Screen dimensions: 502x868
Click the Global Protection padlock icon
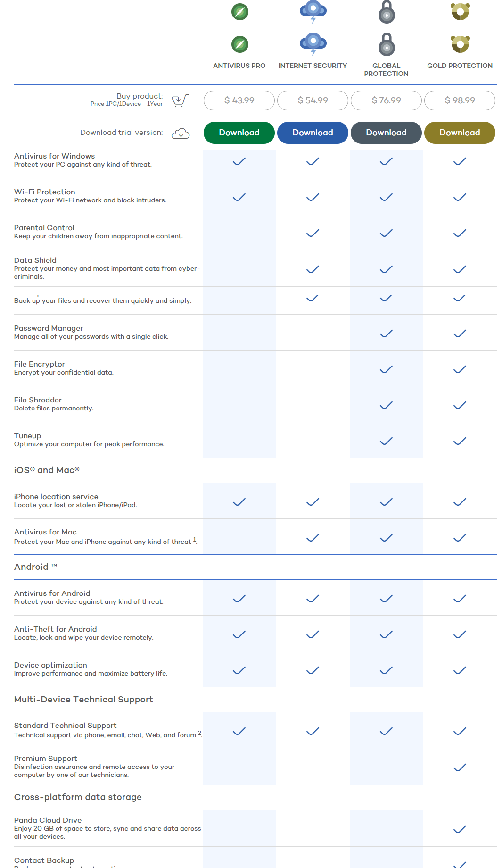tap(387, 44)
